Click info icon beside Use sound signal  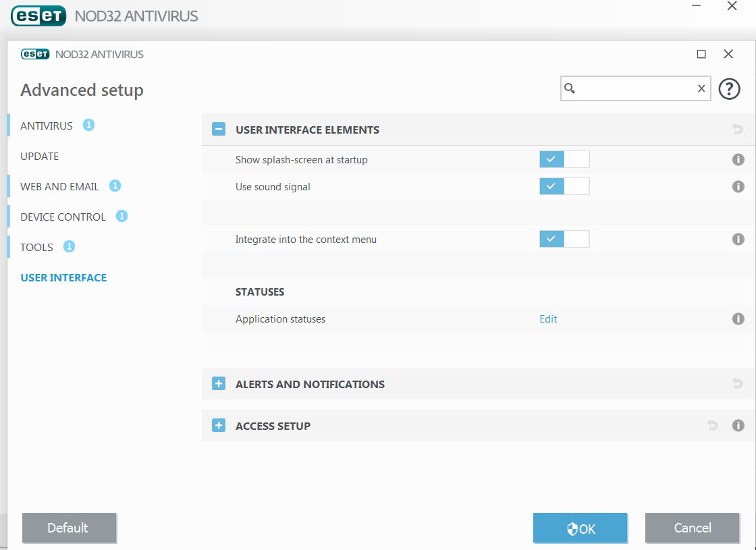pos(738,186)
